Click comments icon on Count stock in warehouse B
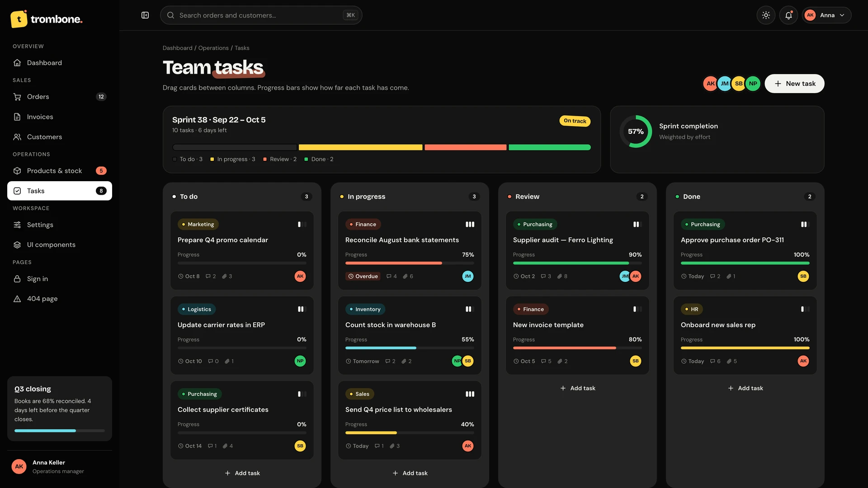868x488 pixels. [387, 361]
